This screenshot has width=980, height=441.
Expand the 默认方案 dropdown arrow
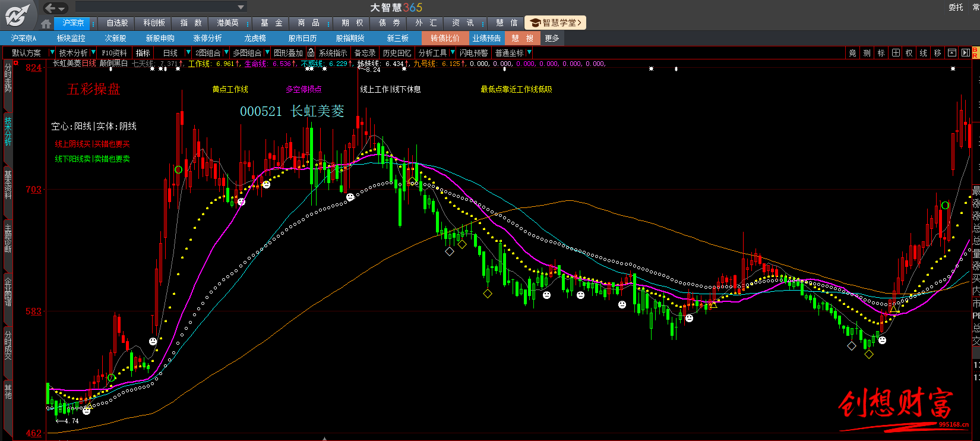pyautogui.click(x=52, y=53)
